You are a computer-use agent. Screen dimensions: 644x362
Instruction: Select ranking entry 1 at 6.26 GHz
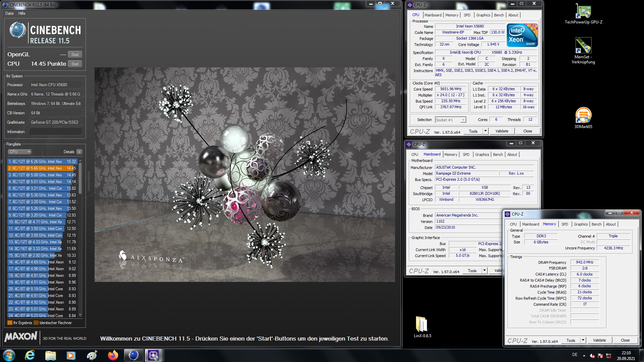(x=43, y=162)
